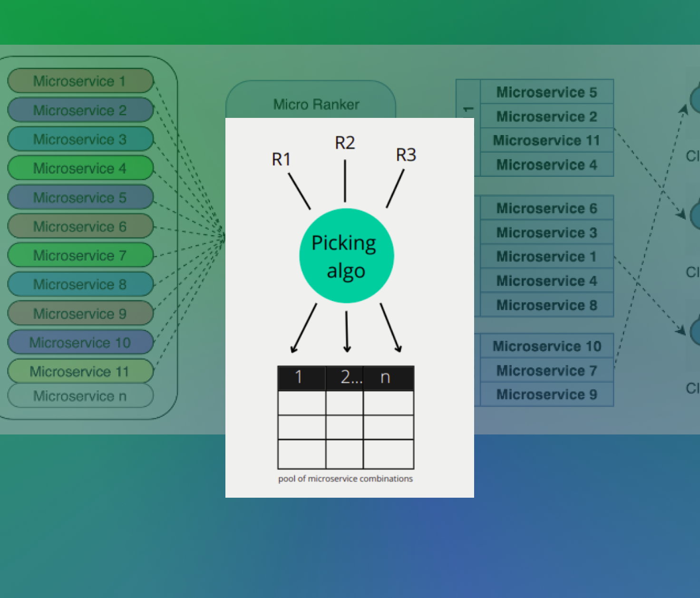
Task: Click the R1 input label
Action: pyautogui.click(x=281, y=159)
